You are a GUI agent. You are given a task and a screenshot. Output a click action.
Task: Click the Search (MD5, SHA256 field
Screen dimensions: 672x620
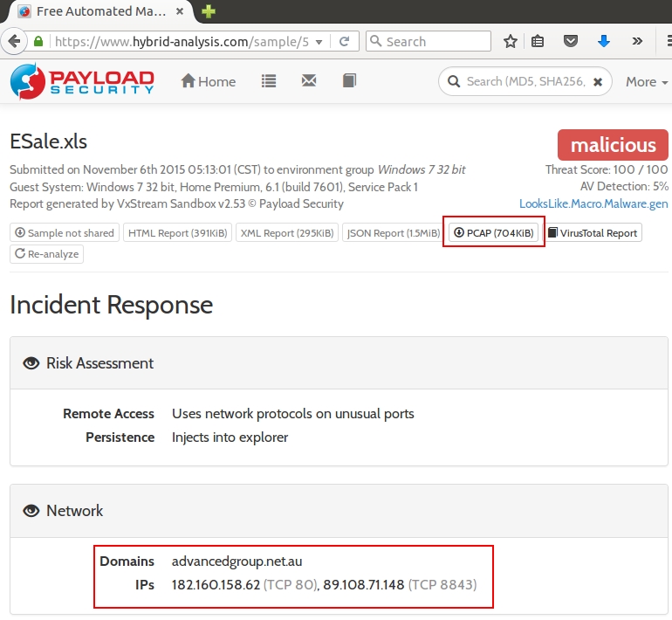526,81
